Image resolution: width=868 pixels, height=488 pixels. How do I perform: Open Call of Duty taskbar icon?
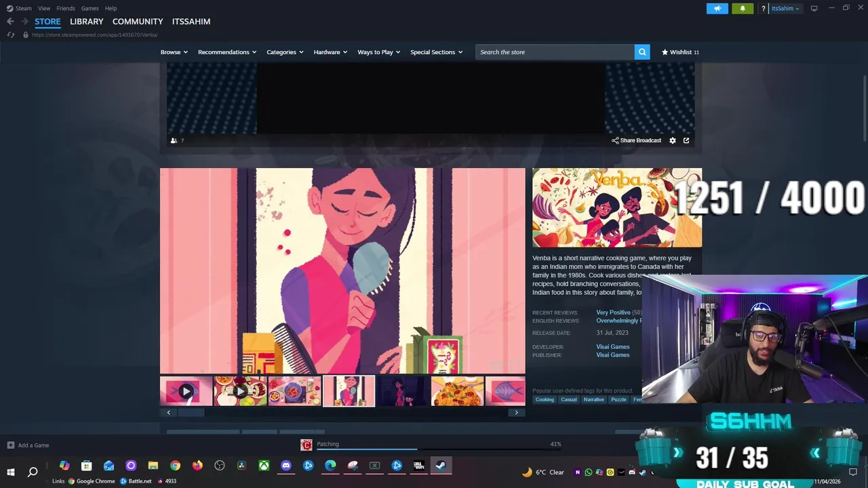[x=419, y=466]
